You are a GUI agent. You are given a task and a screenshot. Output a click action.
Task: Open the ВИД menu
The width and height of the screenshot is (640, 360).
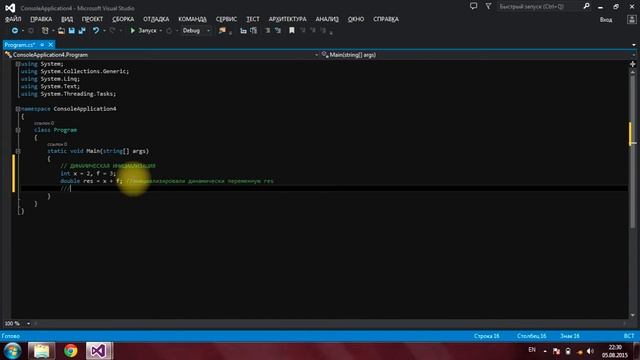(x=67, y=19)
